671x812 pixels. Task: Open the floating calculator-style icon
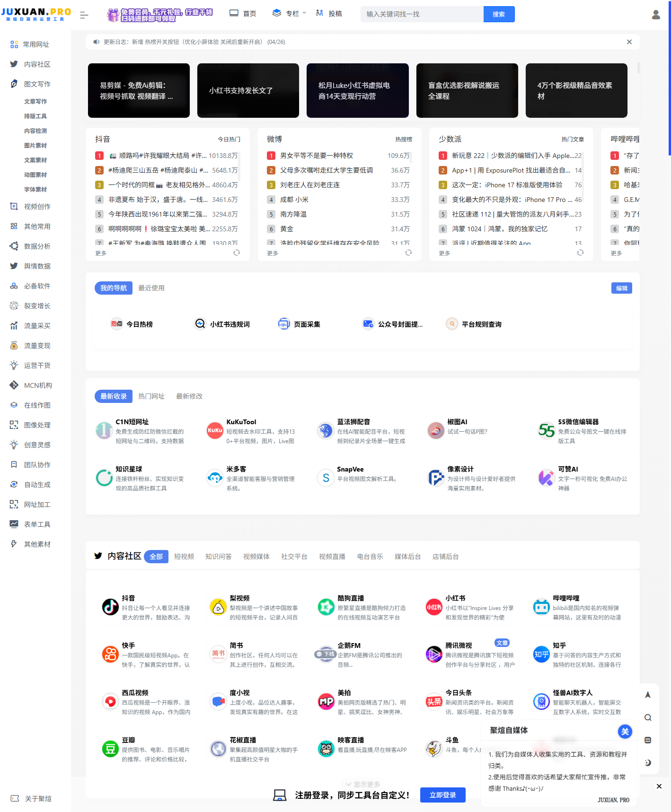[x=648, y=740]
